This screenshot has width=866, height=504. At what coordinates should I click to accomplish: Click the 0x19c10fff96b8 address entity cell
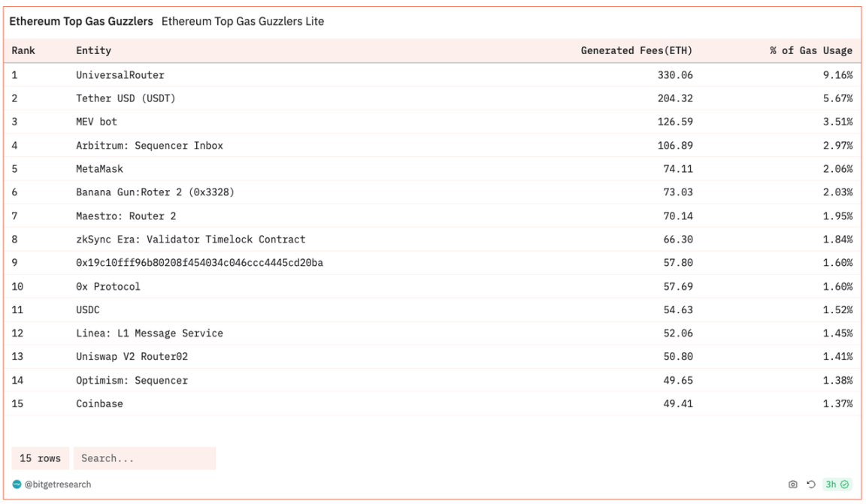(x=199, y=263)
